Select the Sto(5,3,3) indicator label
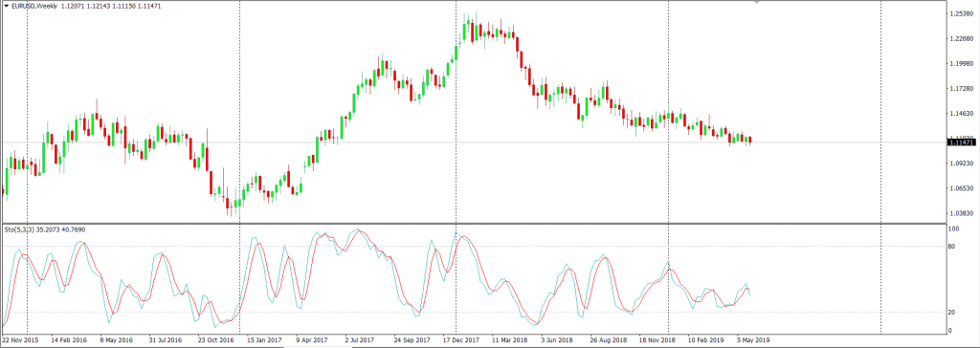Screen dimensions: 980x348 [x=19, y=229]
